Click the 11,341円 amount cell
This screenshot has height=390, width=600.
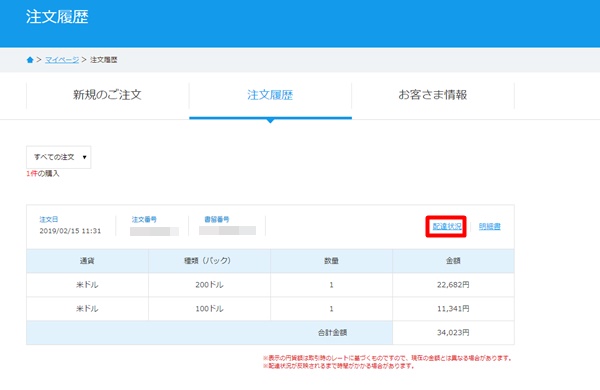coord(453,308)
